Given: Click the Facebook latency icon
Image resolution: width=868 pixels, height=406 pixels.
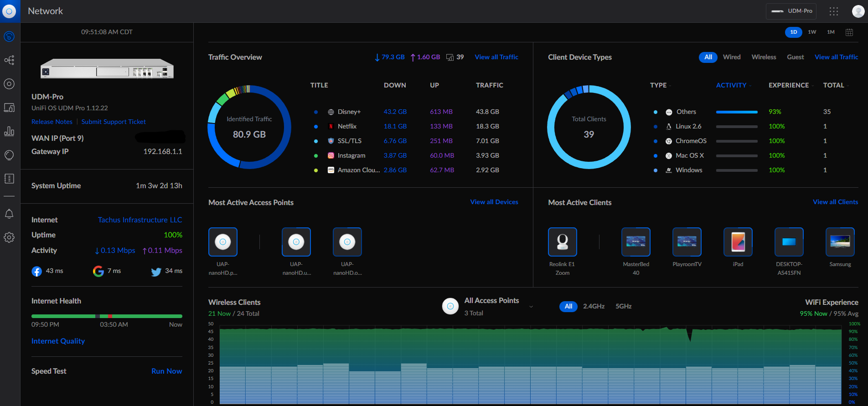Looking at the screenshot, I should point(37,272).
